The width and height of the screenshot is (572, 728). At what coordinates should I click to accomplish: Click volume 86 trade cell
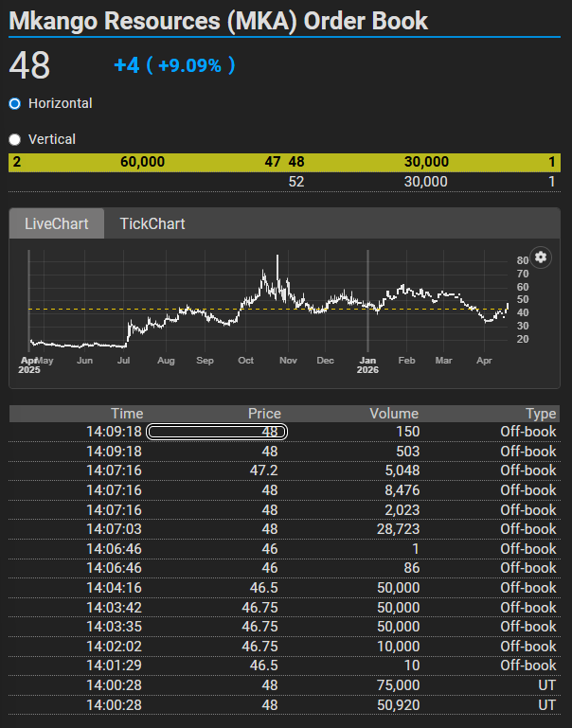(x=412, y=568)
